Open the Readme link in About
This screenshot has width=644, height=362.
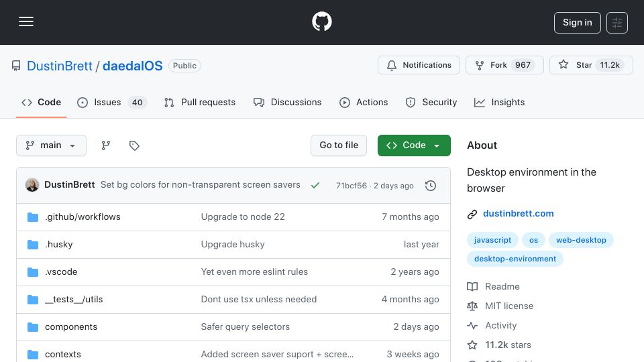[493, 286]
